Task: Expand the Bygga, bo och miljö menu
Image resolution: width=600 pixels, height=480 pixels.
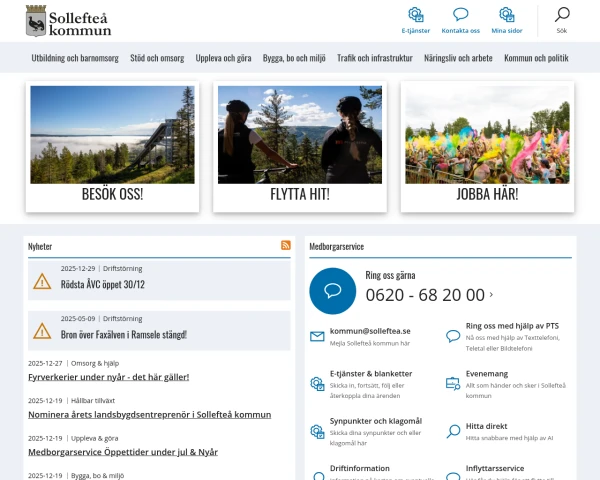Action: pos(294,58)
